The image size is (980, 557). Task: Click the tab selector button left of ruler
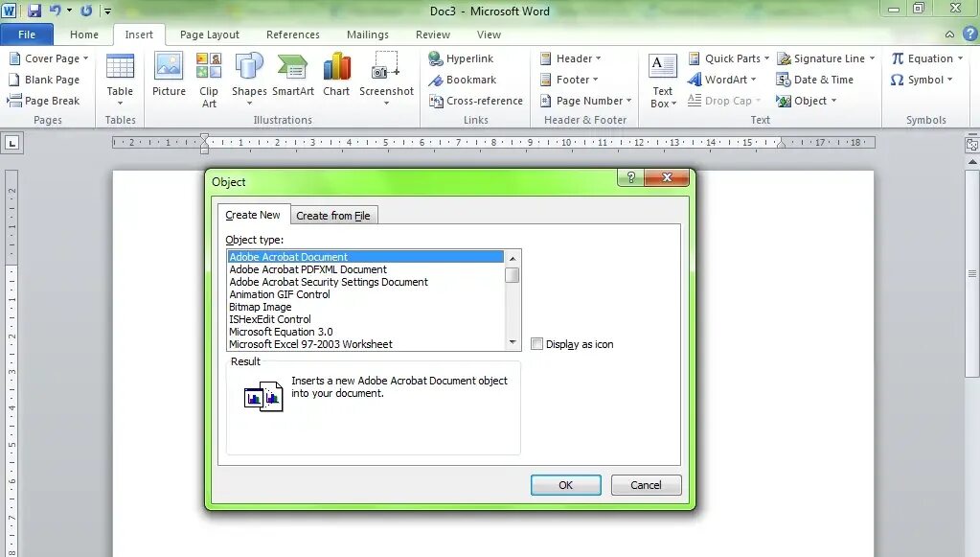click(11, 143)
